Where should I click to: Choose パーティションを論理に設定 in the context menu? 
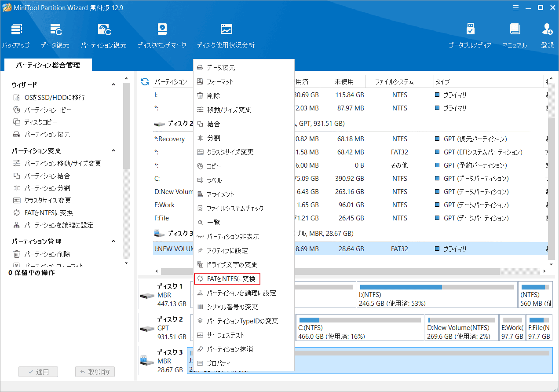click(x=244, y=293)
